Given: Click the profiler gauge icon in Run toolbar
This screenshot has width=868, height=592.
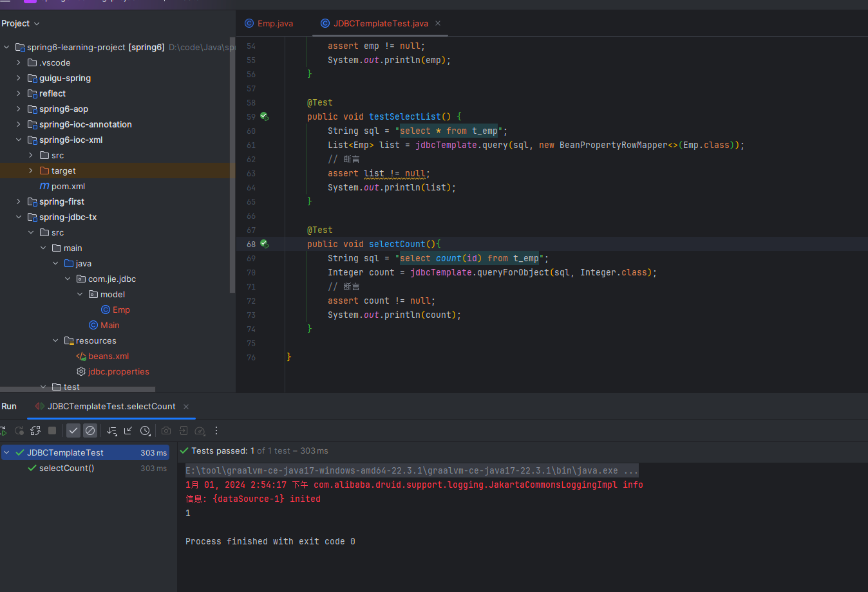Looking at the screenshot, I should coord(200,430).
